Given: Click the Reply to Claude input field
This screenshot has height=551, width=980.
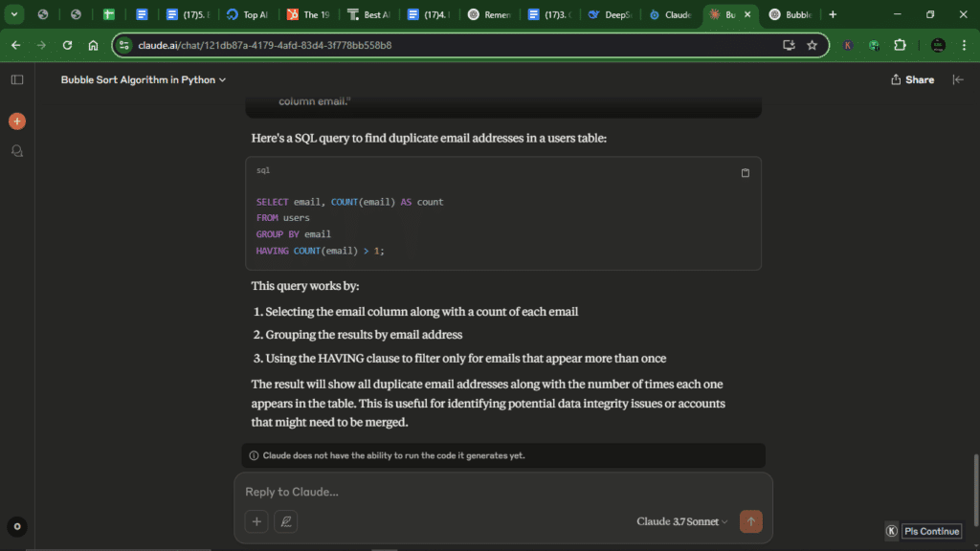Looking at the screenshot, I should (x=431, y=491).
